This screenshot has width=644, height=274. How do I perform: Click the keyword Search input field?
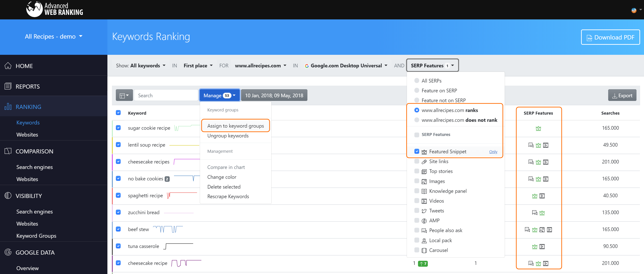point(166,95)
